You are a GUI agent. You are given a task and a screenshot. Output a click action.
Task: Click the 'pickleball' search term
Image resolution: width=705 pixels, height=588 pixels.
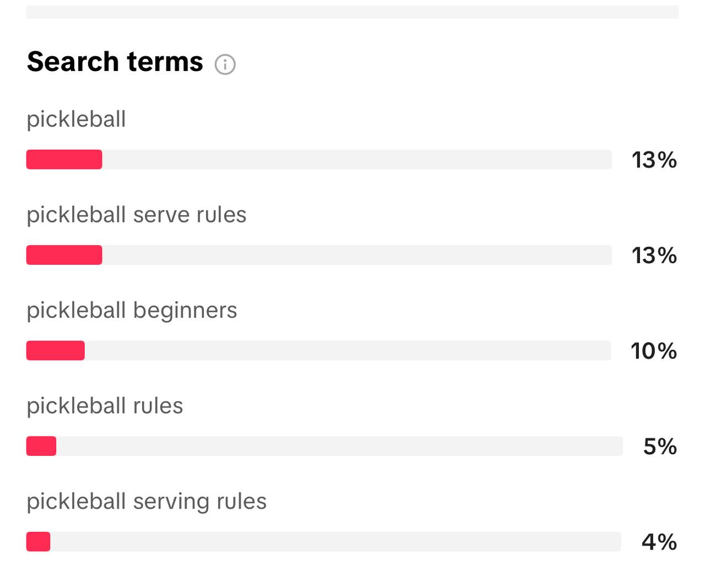pyautogui.click(x=75, y=119)
